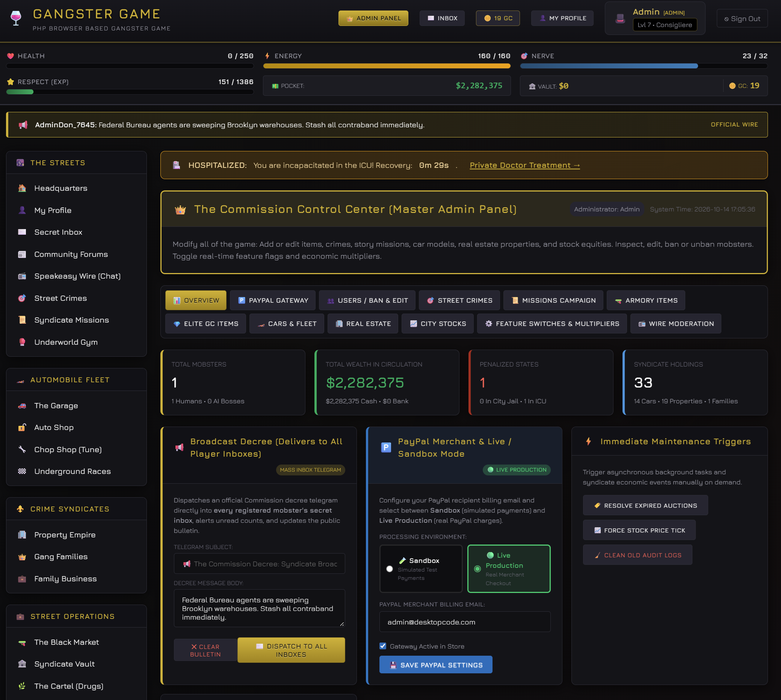Click The Cartel (Drugs) leaf icon
The image size is (781, 700).
coord(22,686)
